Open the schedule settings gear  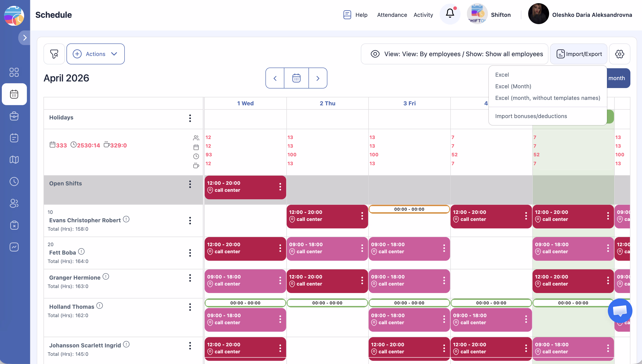click(x=619, y=54)
